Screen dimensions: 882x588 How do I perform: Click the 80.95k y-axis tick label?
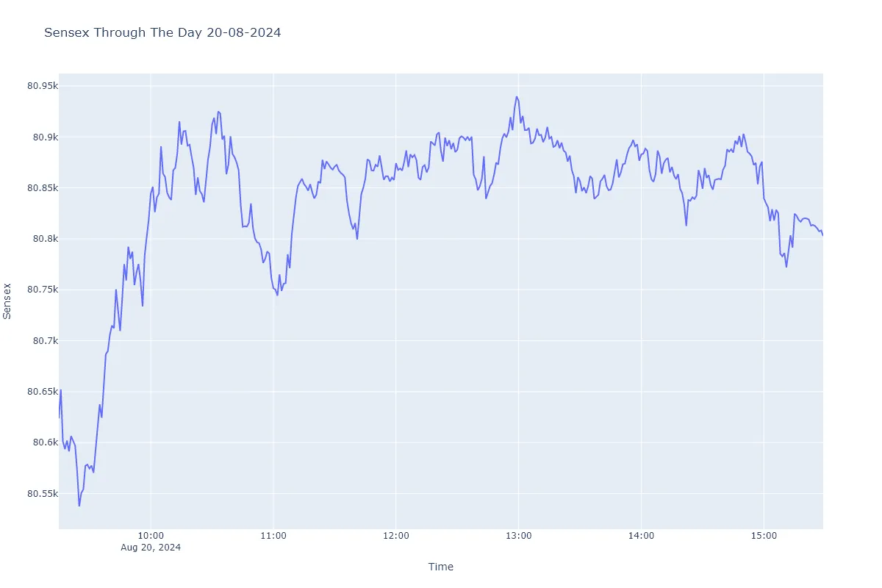[x=42, y=86]
